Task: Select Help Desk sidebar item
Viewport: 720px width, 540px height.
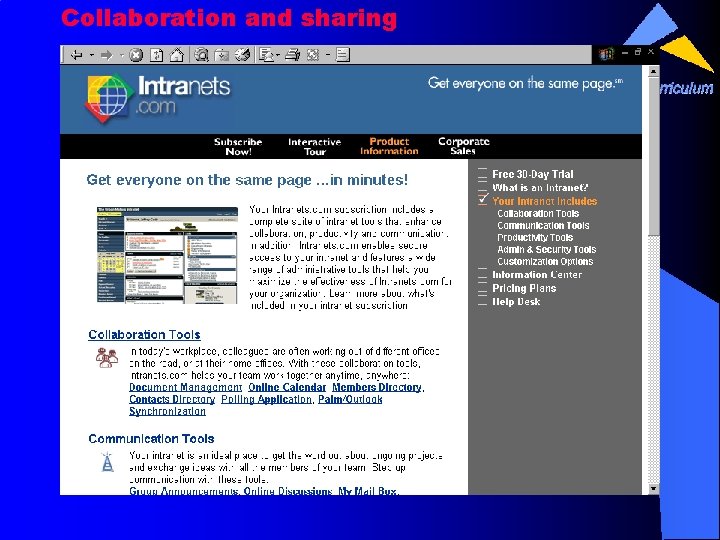Action: click(x=516, y=302)
